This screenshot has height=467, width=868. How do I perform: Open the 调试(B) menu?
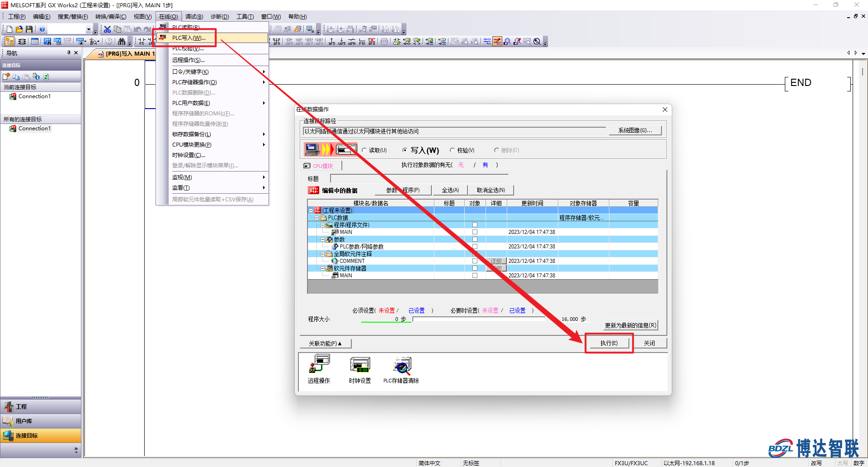click(x=194, y=17)
